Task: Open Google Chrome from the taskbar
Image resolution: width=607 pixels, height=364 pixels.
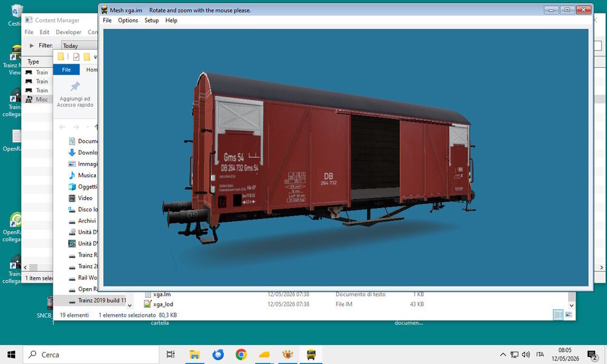Action: click(x=241, y=354)
